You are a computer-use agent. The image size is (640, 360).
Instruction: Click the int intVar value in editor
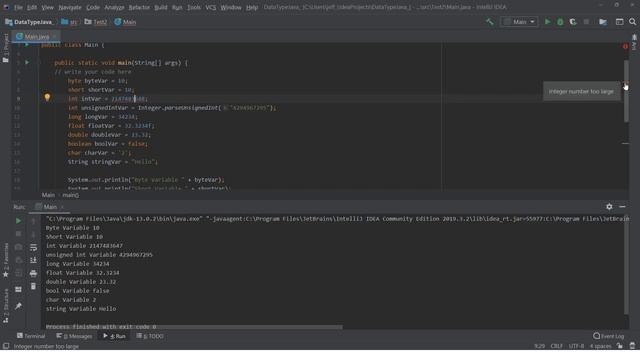128,99
